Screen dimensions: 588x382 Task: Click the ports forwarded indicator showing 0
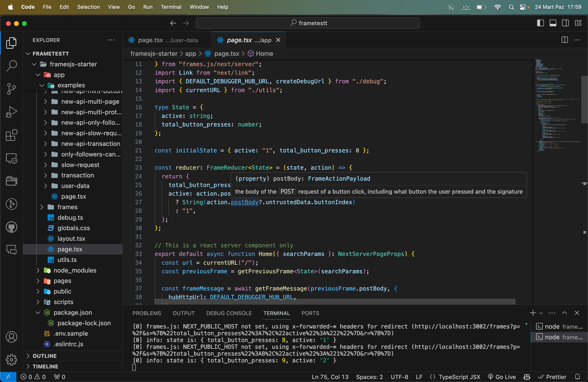(x=60, y=377)
